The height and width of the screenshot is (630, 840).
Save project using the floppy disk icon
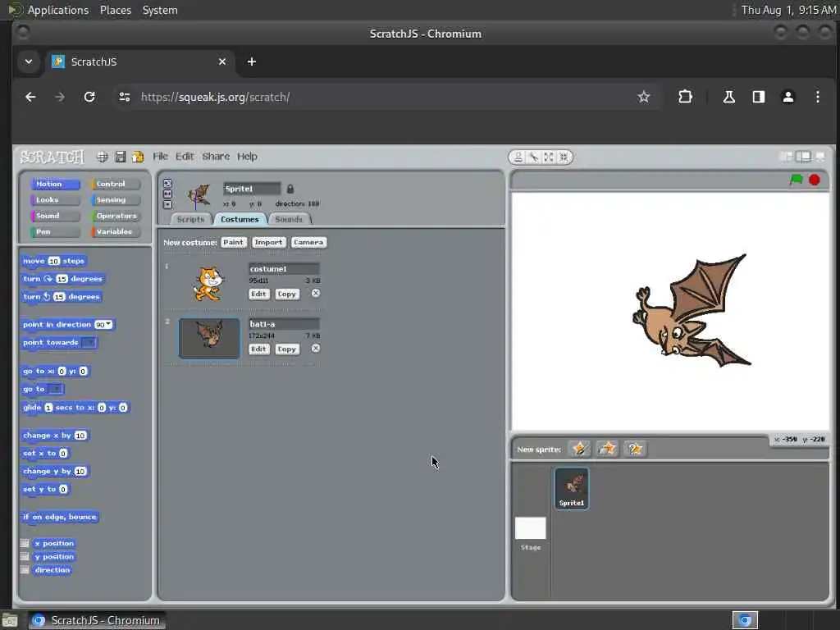120,157
